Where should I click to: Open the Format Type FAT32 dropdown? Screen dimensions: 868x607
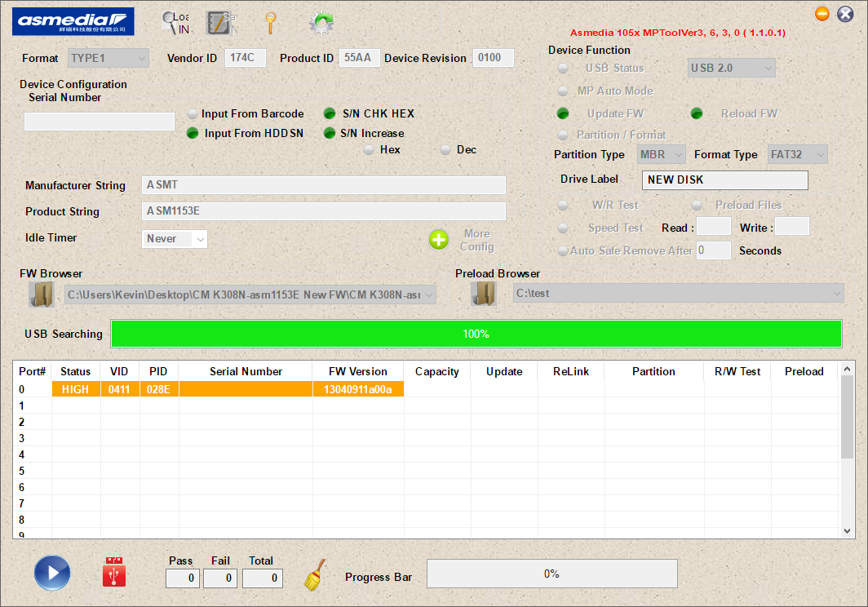(x=798, y=154)
